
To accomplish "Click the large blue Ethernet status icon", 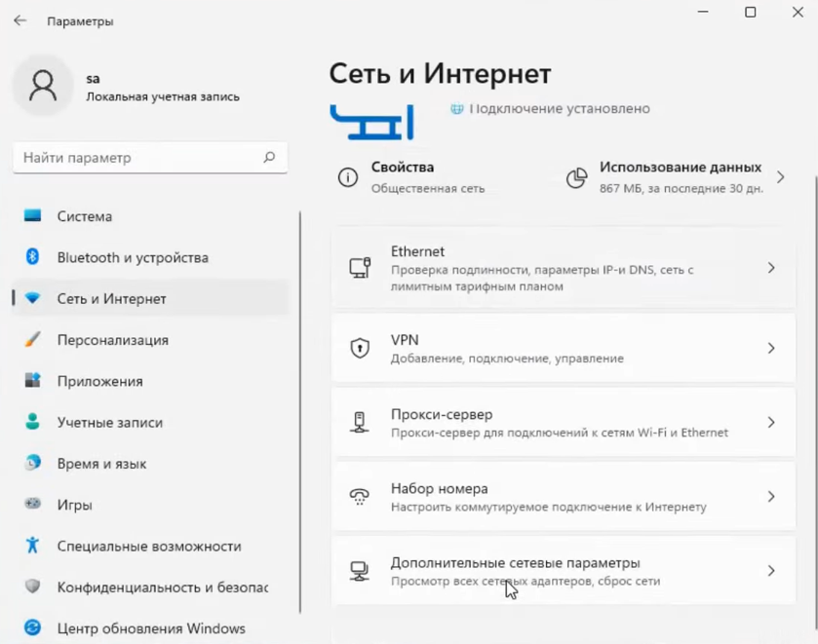I will coord(372,122).
